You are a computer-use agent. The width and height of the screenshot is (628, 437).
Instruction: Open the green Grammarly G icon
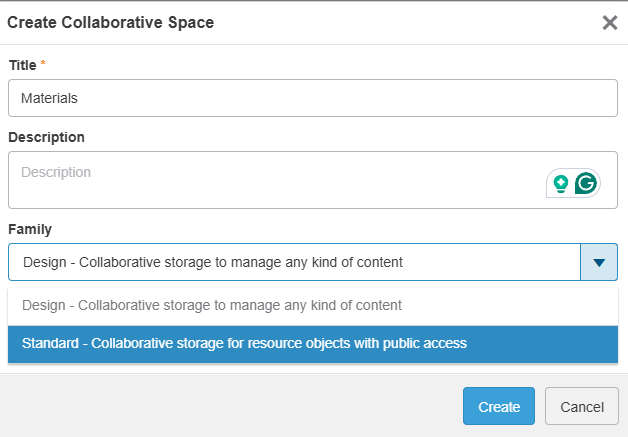(585, 183)
